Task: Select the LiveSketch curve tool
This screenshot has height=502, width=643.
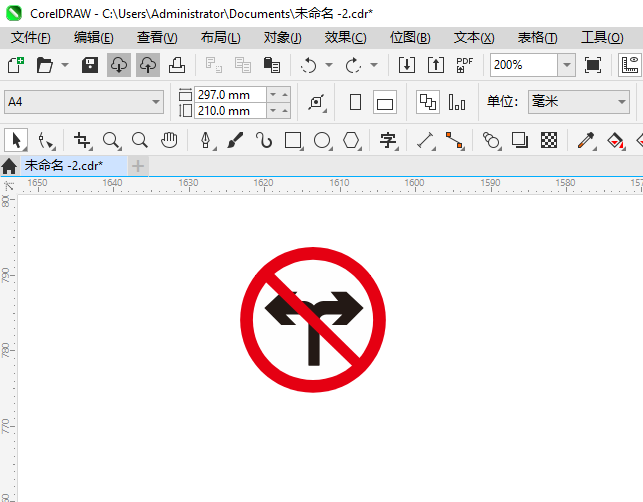Action: click(x=264, y=140)
